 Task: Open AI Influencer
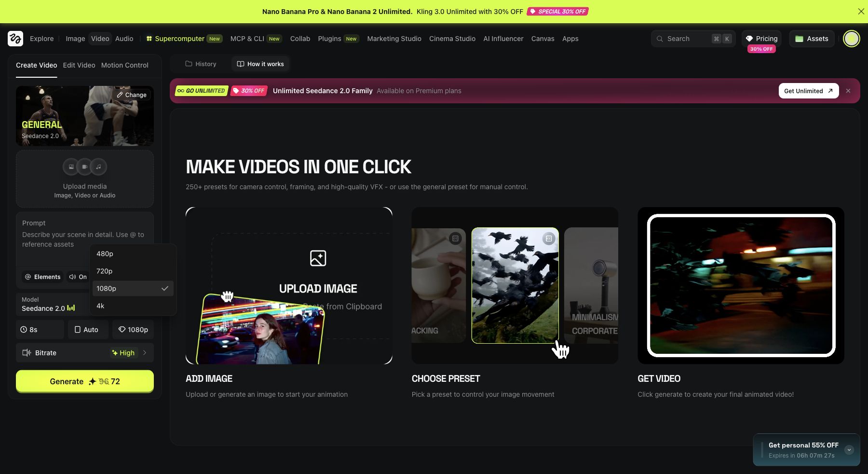click(x=503, y=39)
